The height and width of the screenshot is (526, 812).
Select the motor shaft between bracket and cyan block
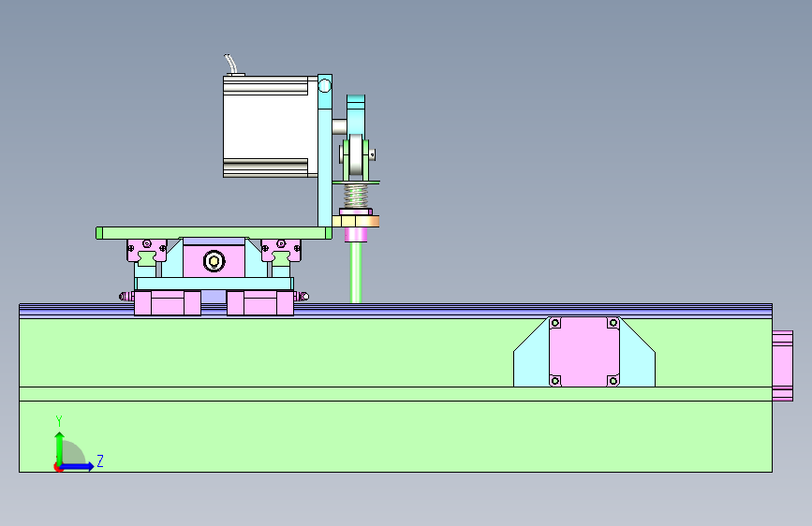point(339,126)
